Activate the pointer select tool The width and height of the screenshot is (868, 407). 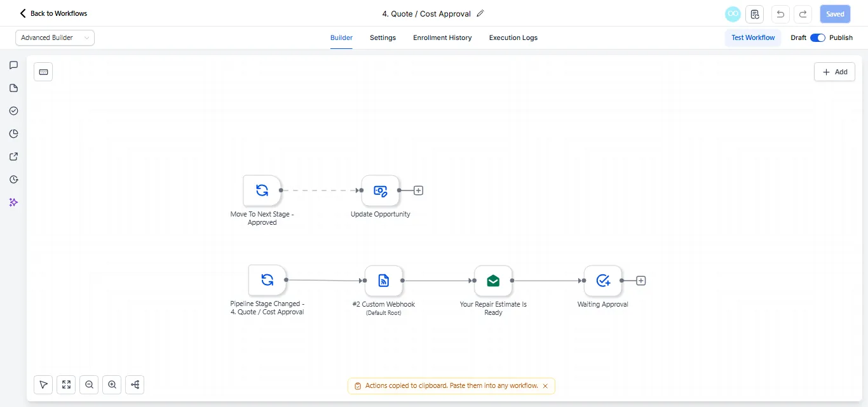pos(43,385)
